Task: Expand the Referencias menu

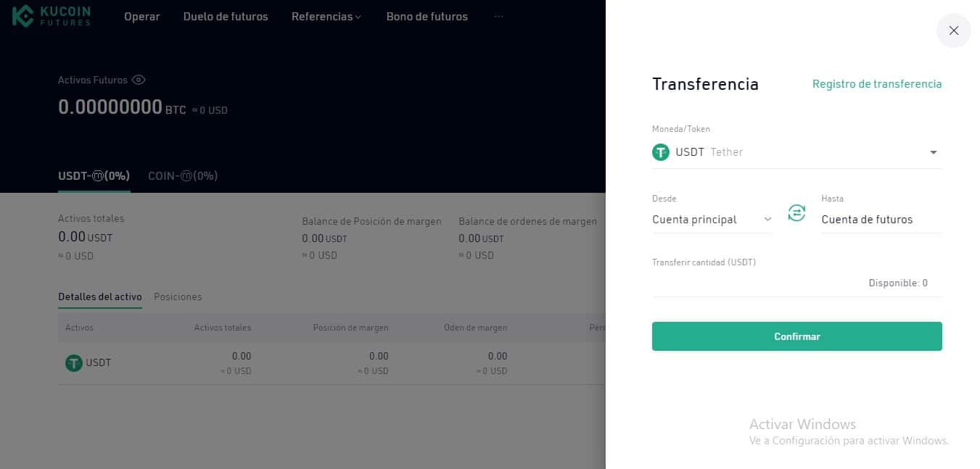Action: click(x=326, y=16)
